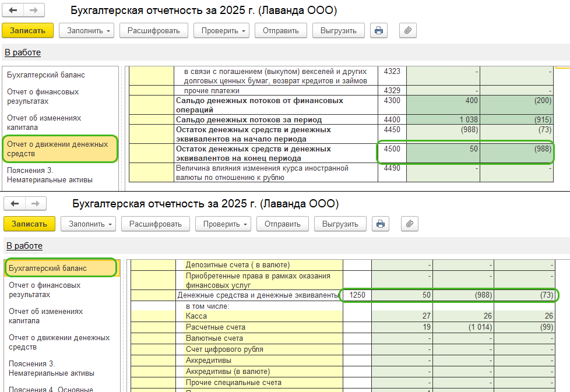Select the Касса cell showing value 27
The image size is (570, 392).
tap(402, 316)
